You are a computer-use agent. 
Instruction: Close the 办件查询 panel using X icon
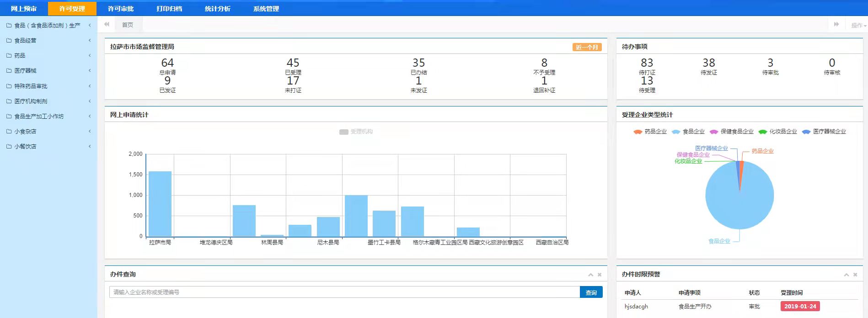pos(600,275)
